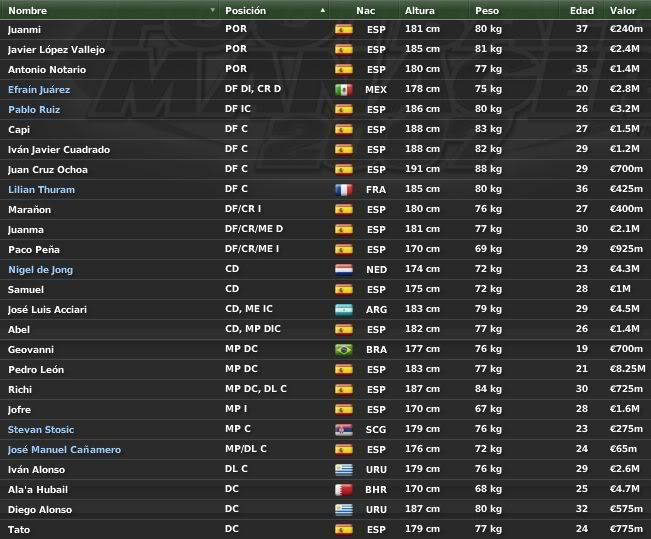
Task: Click Mexico flag icon for Efraín Juárez
Action: coord(344,89)
